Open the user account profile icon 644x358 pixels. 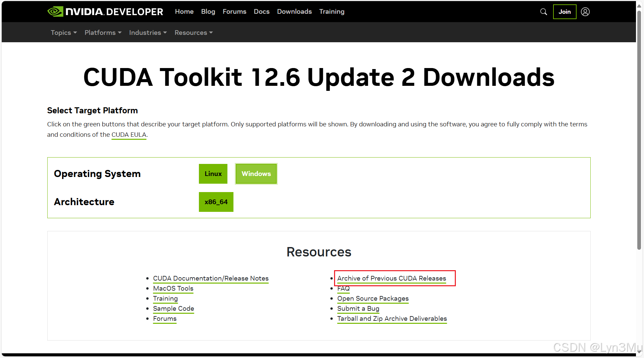(x=585, y=12)
